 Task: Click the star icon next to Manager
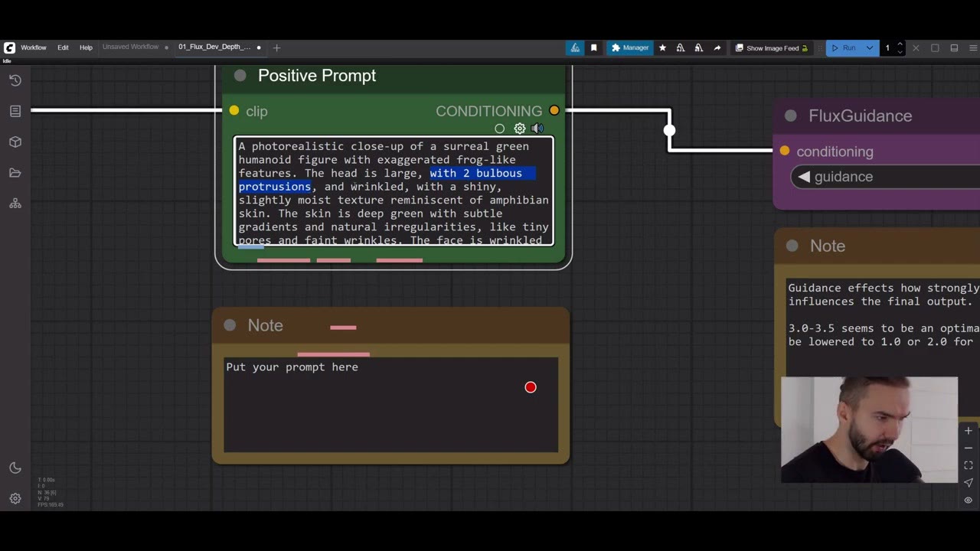click(662, 47)
